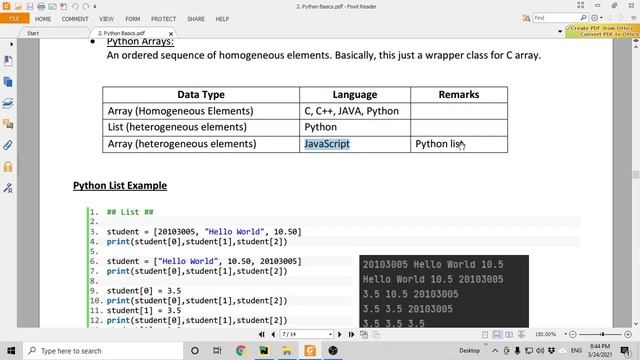
Task: Go to last page button
Action: pos(351,334)
